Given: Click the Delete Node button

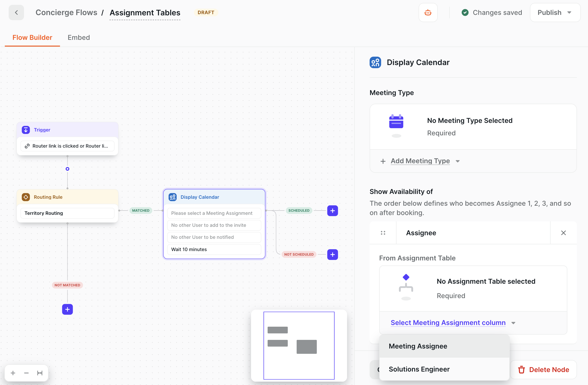Looking at the screenshot, I should 544,369.
